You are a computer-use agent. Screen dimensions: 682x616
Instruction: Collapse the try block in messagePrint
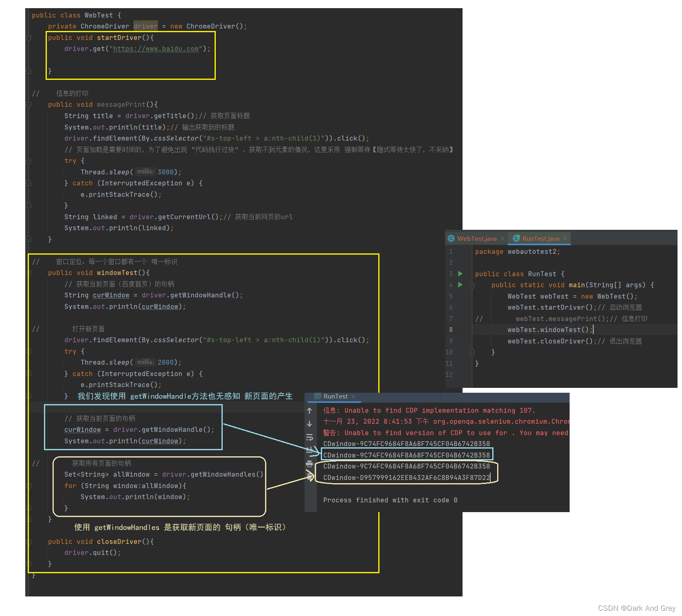point(29,161)
